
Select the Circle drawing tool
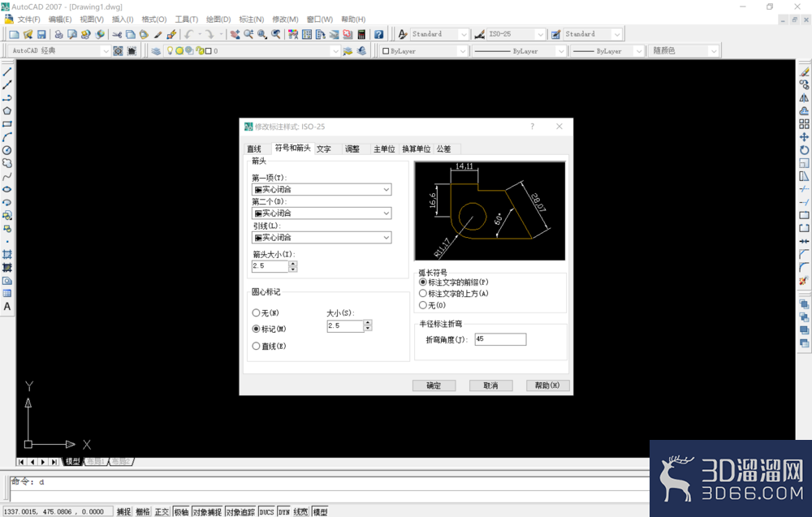7,150
